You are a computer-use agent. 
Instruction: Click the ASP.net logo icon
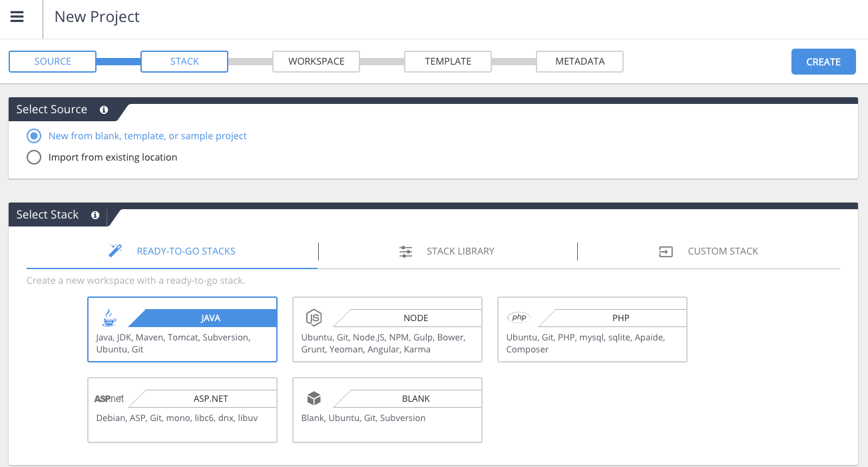(109, 398)
